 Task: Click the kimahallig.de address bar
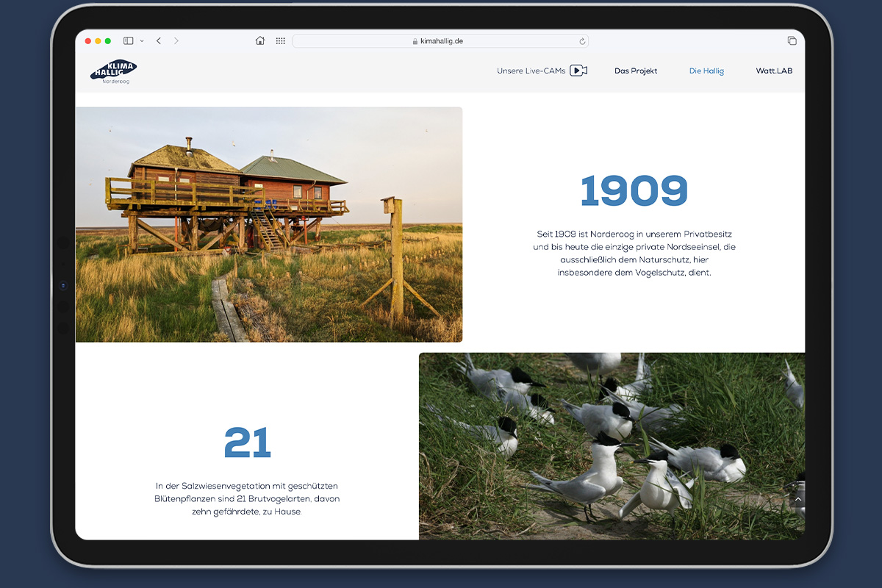click(440, 41)
